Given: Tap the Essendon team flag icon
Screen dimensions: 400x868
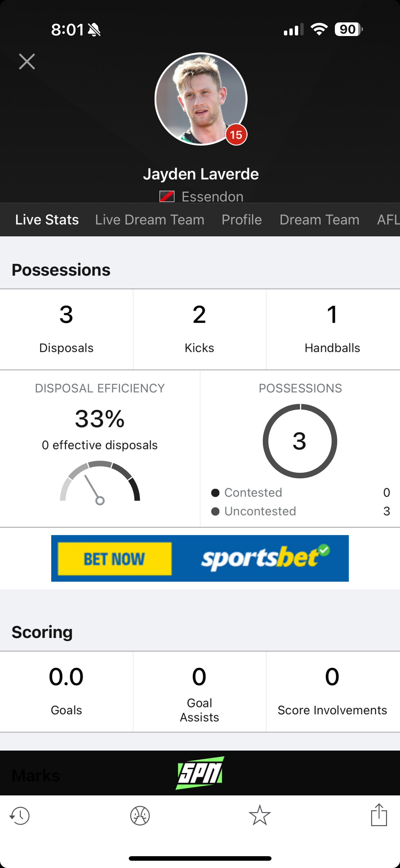Looking at the screenshot, I should [x=167, y=196].
